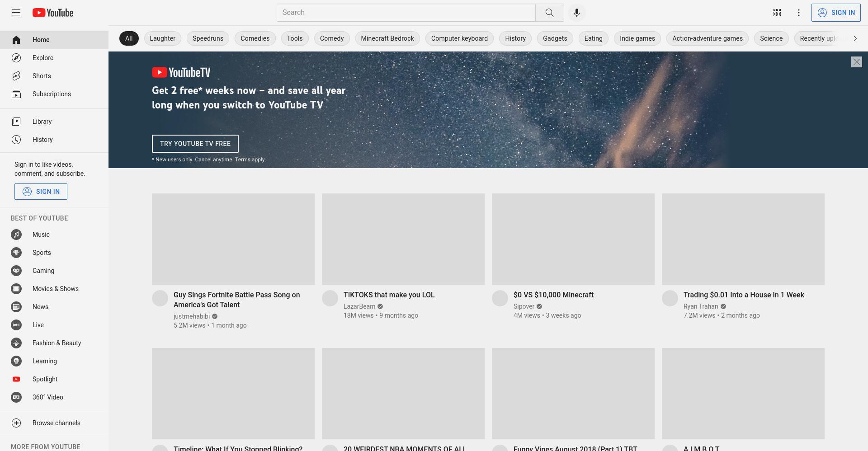Click LazarBeam channel avatar circle
This screenshot has width=868, height=451.
click(x=330, y=298)
